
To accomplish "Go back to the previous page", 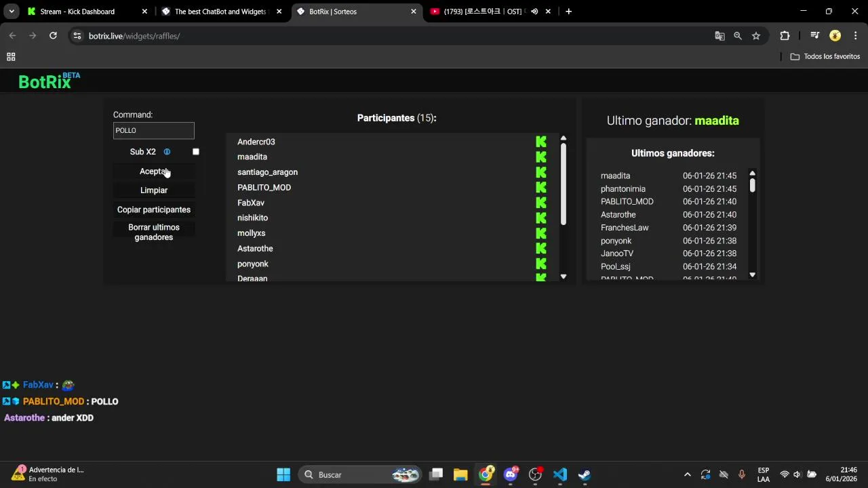I will [x=12, y=36].
